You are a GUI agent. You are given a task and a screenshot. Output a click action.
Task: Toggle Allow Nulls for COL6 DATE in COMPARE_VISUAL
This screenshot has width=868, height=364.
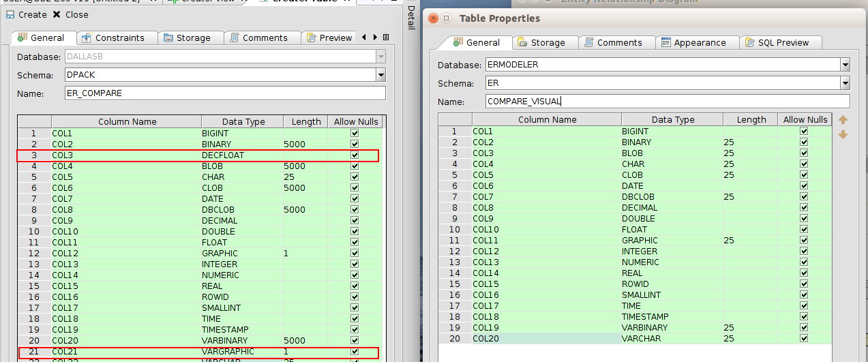[x=804, y=185]
